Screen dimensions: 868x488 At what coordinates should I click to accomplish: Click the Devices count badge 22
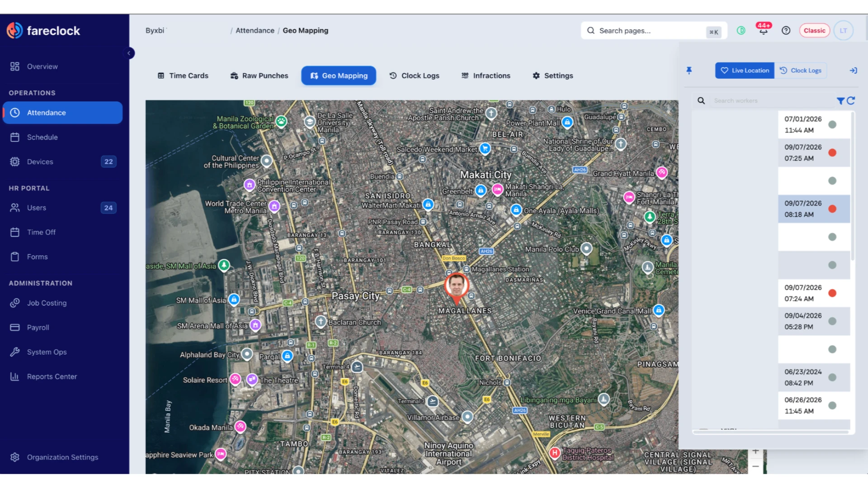point(108,161)
